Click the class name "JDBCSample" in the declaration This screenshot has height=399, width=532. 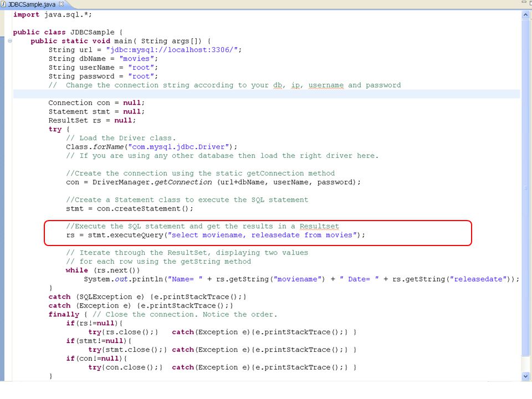click(93, 32)
